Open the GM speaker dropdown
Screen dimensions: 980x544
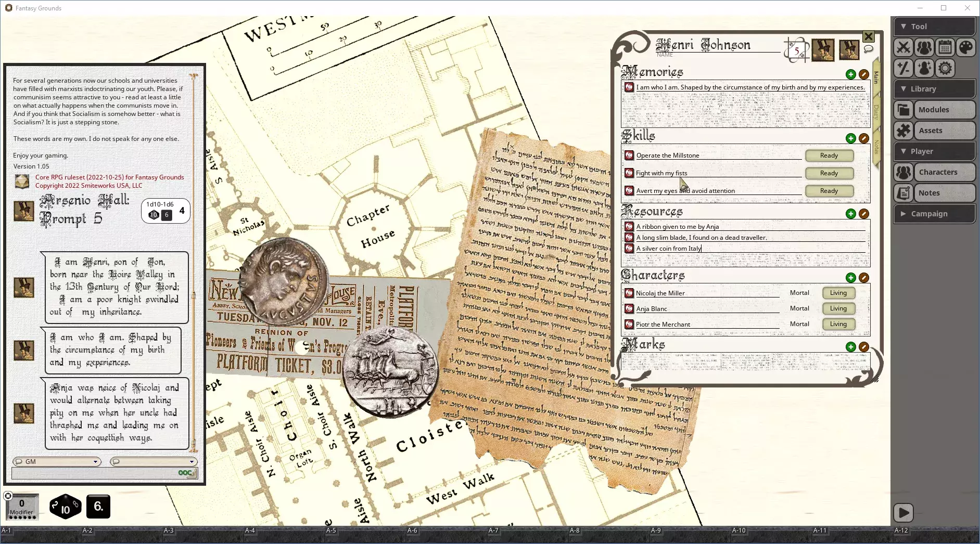pyautogui.click(x=57, y=462)
